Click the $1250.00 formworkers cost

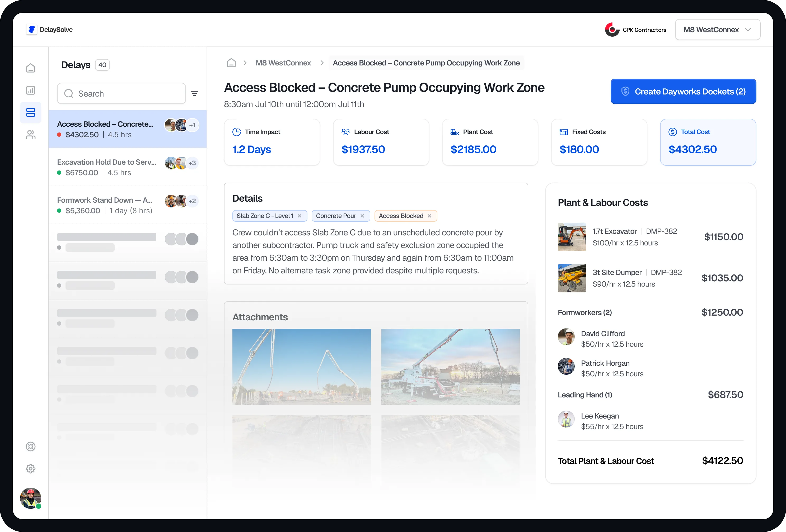pyautogui.click(x=722, y=312)
